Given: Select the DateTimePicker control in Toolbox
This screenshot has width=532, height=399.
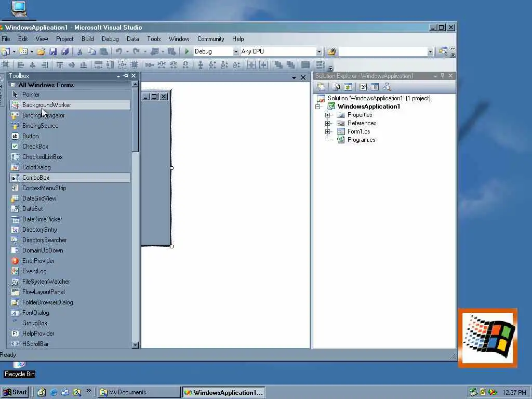Looking at the screenshot, I should coord(70,219).
